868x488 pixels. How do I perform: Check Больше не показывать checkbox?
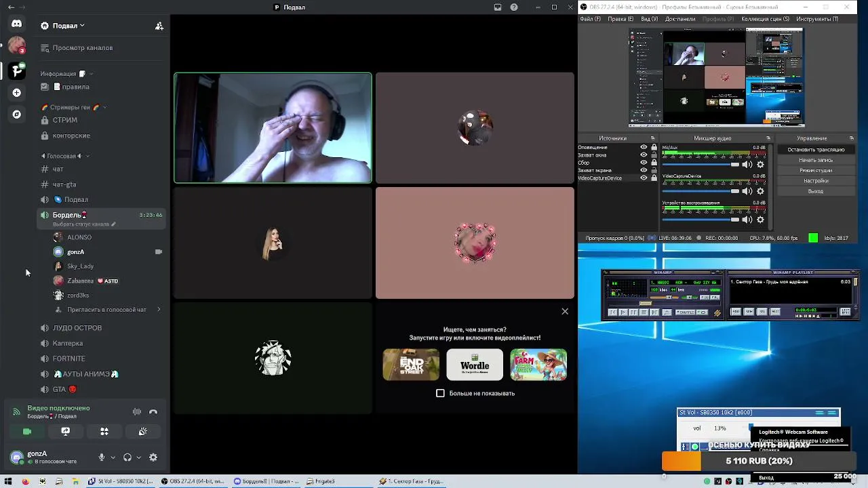(440, 393)
